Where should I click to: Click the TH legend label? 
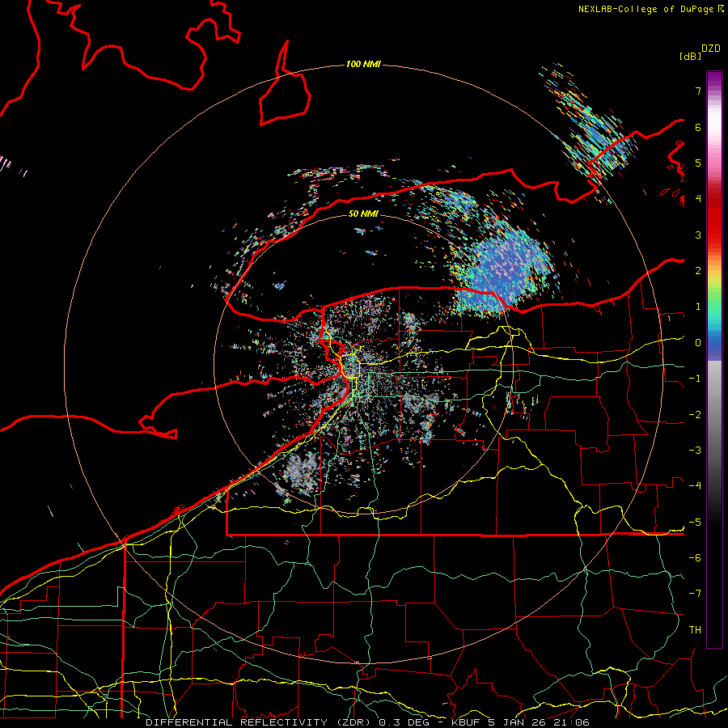(x=695, y=630)
